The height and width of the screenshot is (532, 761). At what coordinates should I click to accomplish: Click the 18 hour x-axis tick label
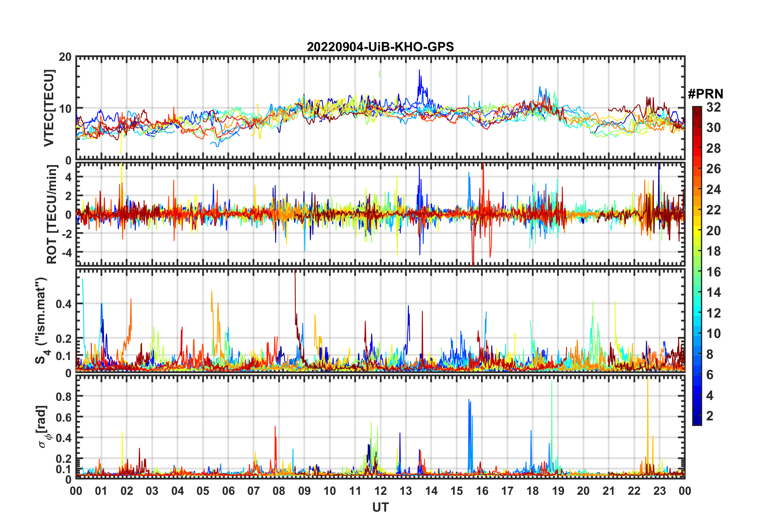(x=533, y=491)
